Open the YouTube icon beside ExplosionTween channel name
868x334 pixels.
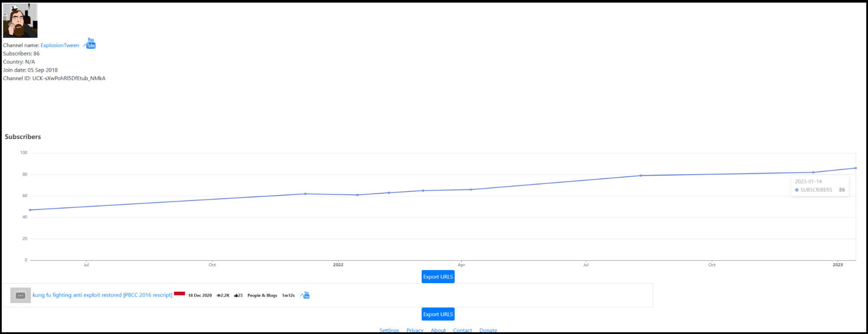pyautogui.click(x=90, y=43)
